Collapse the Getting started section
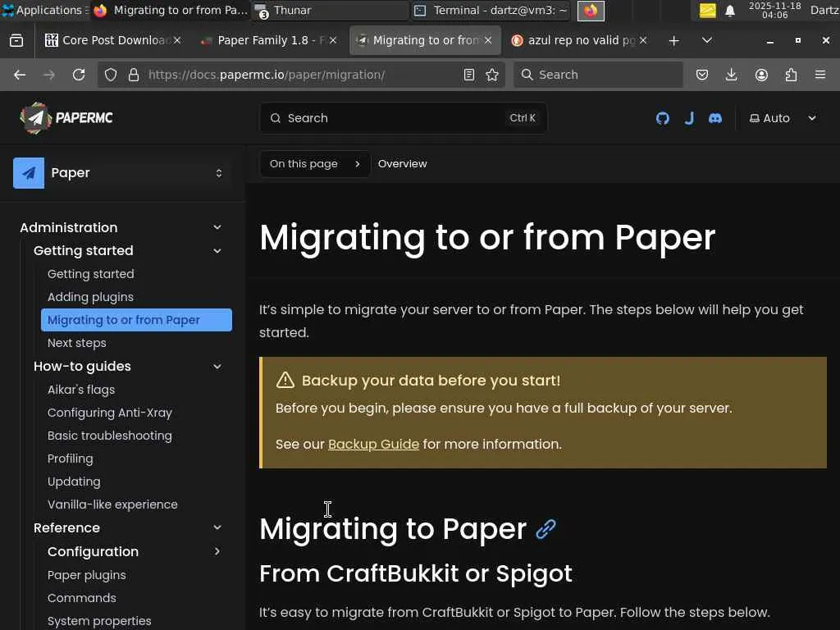Image resolution: width=840 pixels, height=630 pixels. (x=217, y=251)
